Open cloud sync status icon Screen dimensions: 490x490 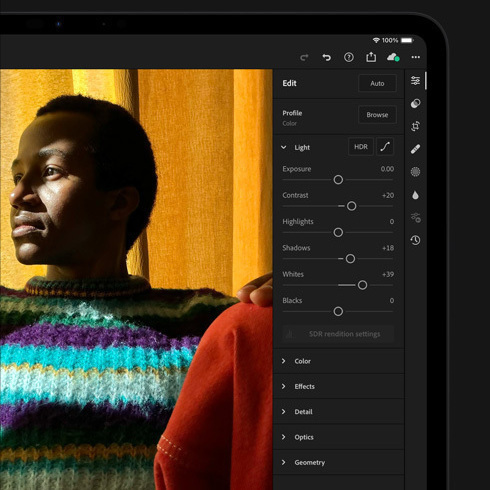(393, 57)
